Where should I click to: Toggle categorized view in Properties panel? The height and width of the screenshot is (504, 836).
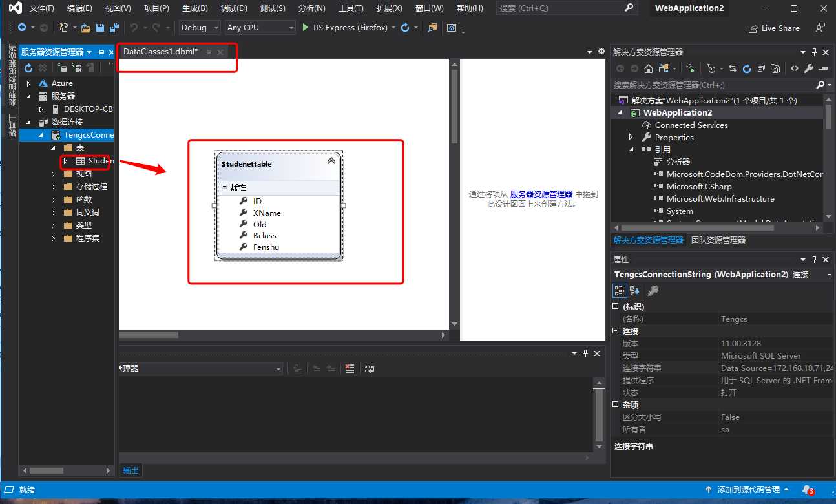pos(619,291)
